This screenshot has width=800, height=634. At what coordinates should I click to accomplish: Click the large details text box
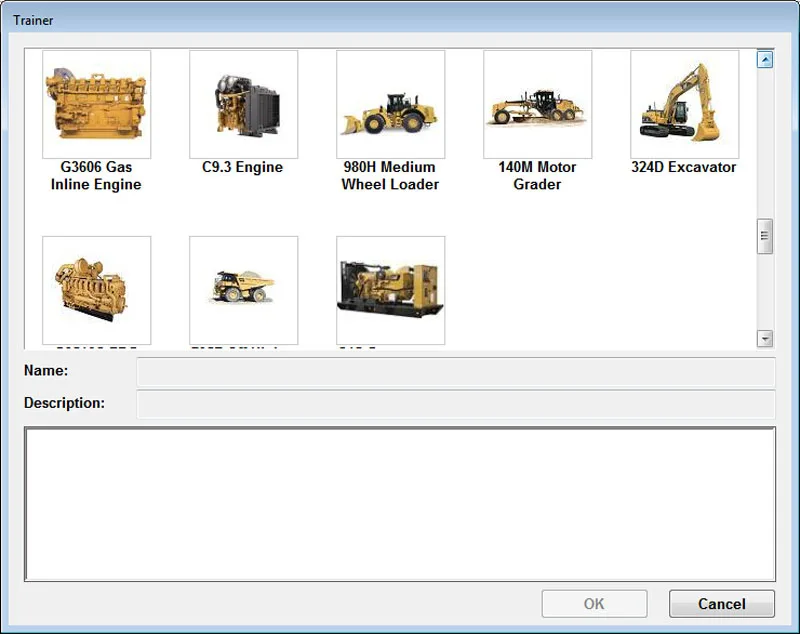tap(400, 504)
